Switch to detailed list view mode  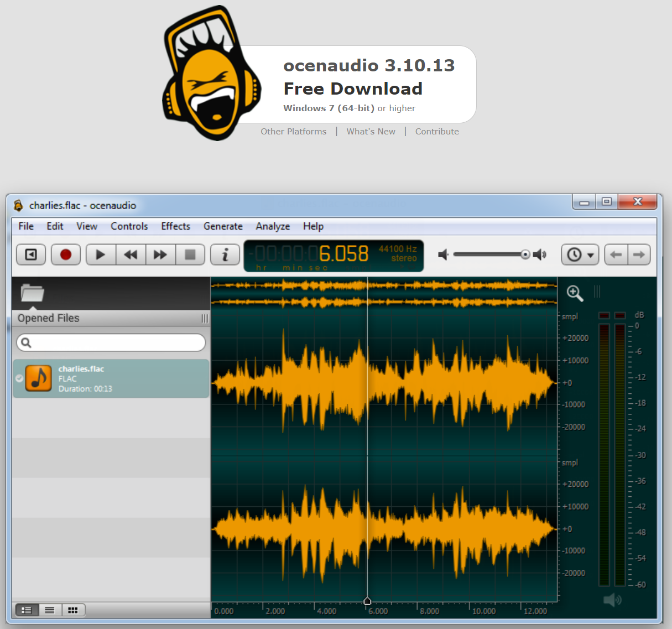pyautogui.click(x=27, y=610)
